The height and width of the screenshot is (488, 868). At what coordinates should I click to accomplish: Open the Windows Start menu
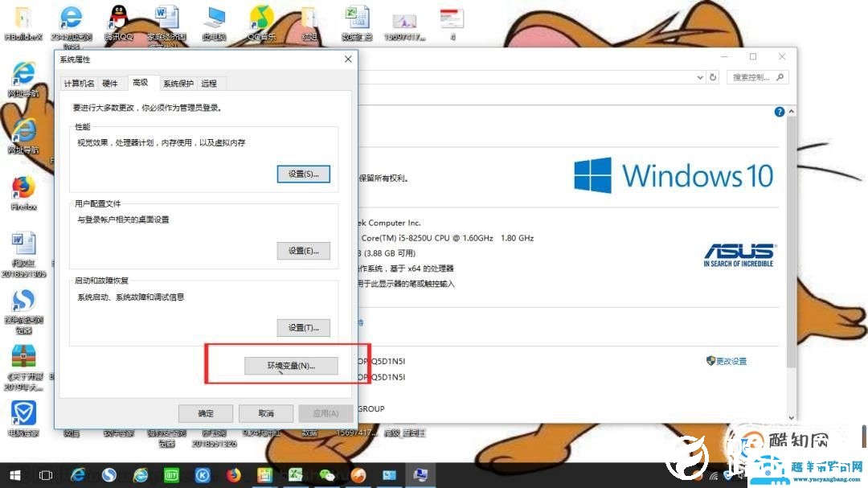pyautogui.click(x=14, y=474)
